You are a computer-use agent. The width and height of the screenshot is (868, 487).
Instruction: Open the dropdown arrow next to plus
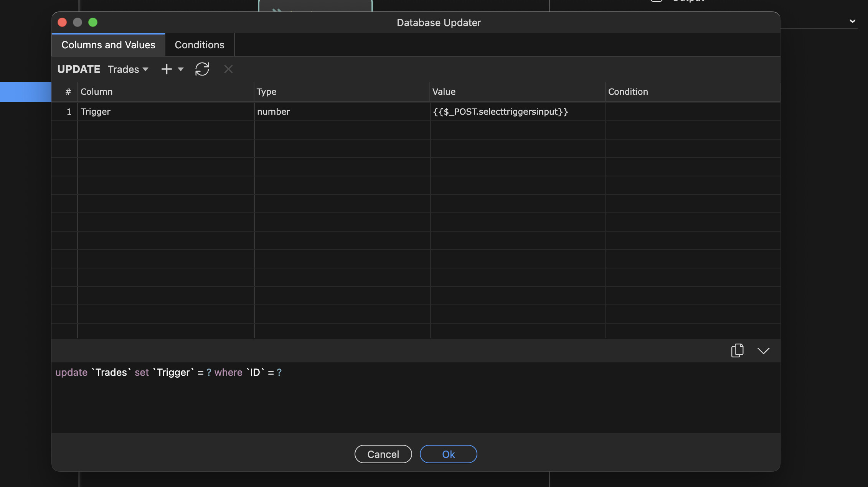pyautogui.click(x=181, y=69)
